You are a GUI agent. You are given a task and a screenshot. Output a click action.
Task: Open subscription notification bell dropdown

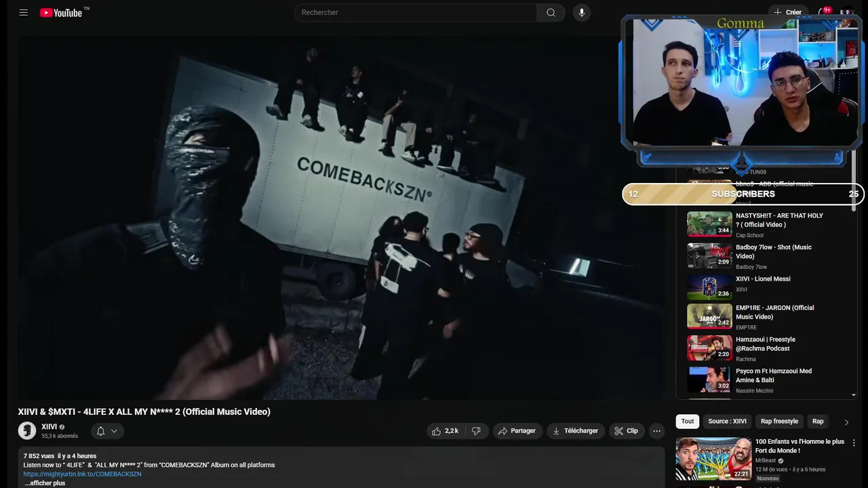point(106,431)
